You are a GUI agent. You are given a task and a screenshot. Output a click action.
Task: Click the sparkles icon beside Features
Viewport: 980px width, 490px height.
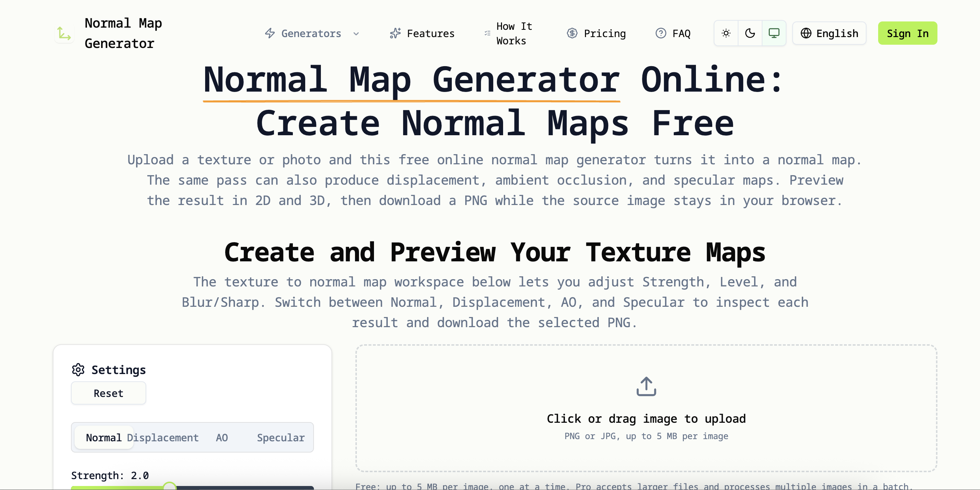click(x=395, y=33)
